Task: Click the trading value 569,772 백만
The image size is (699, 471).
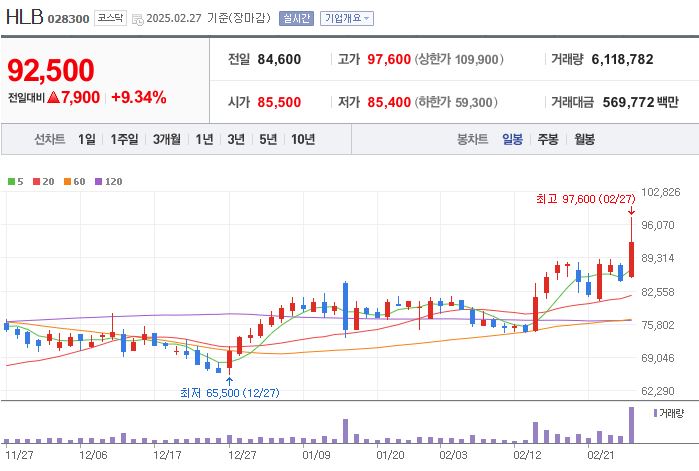Action: coord(641,102)
